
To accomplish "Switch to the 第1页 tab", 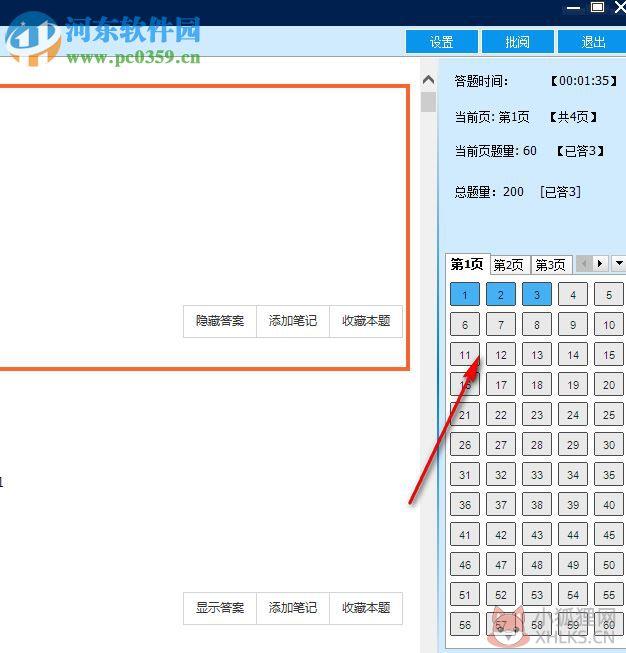I will (467, 264).
